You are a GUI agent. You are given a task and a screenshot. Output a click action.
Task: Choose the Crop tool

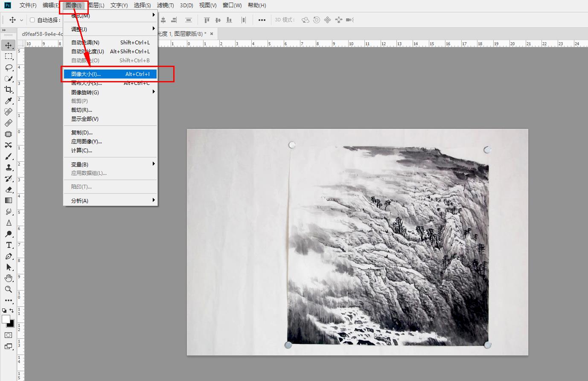[9, 90]
